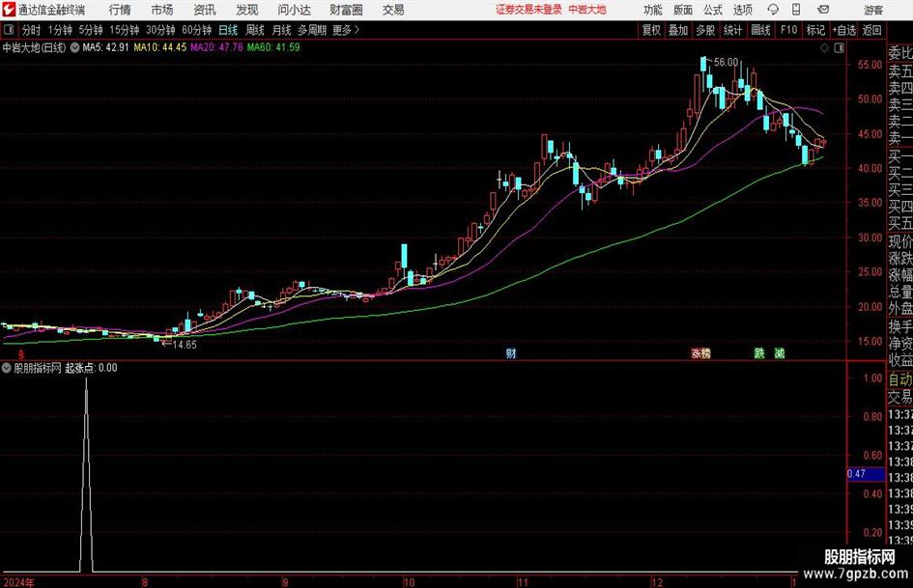The width and height of the screenshot is (913, 588).
Task: Click the 标记 mark button
Action: (815, 30)
